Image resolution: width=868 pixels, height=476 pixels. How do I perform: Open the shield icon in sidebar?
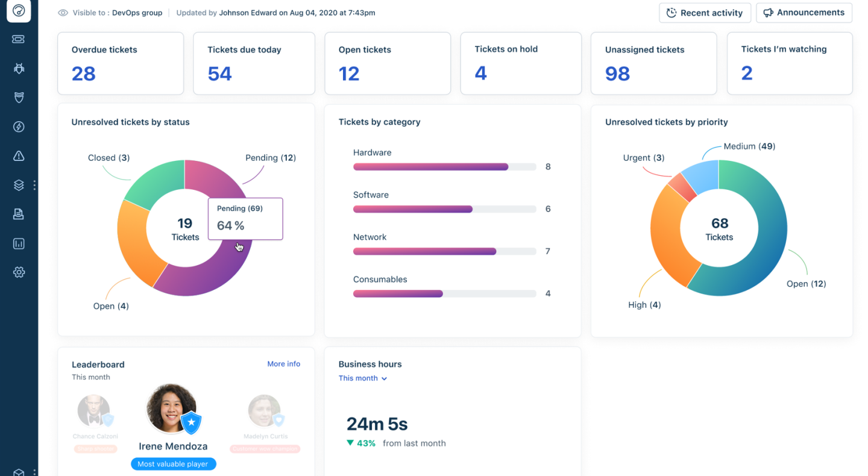(x=19, y=98)
